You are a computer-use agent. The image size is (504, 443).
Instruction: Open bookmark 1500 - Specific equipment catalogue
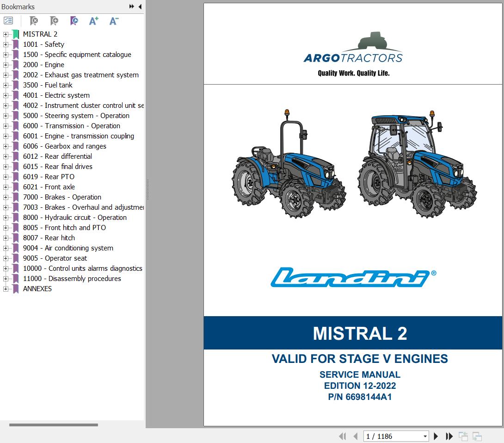77,54
